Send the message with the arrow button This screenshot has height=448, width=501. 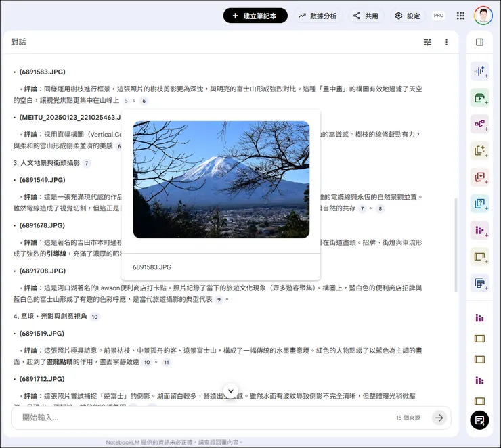tap(439, 418)
